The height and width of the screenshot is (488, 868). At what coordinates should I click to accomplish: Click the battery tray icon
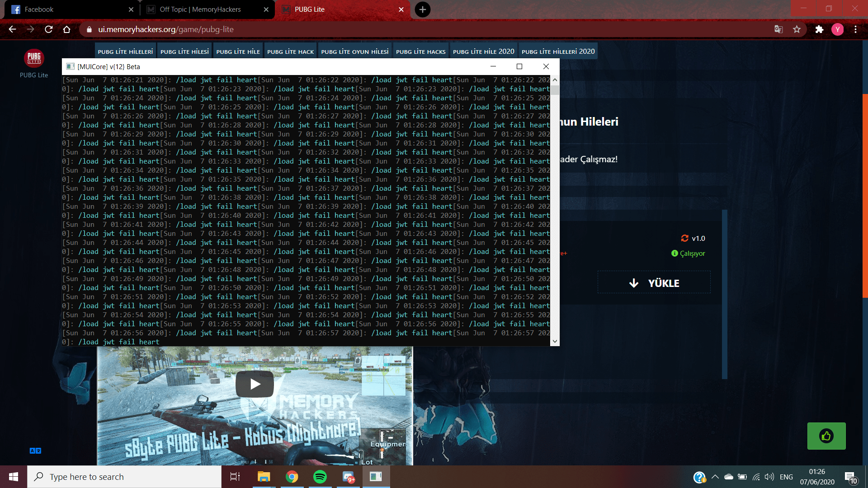tap(742, 477)
